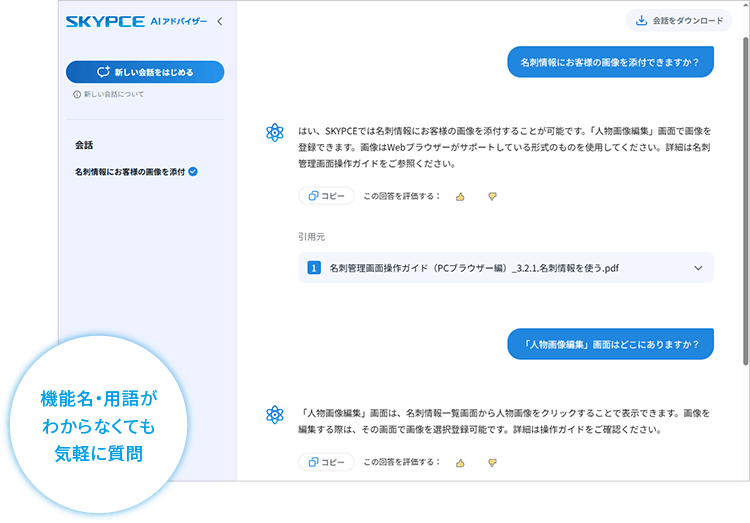The height and width of the screenshot is (523, 750).
Task: Click the source number 1 badge
Action: (314, 268)
